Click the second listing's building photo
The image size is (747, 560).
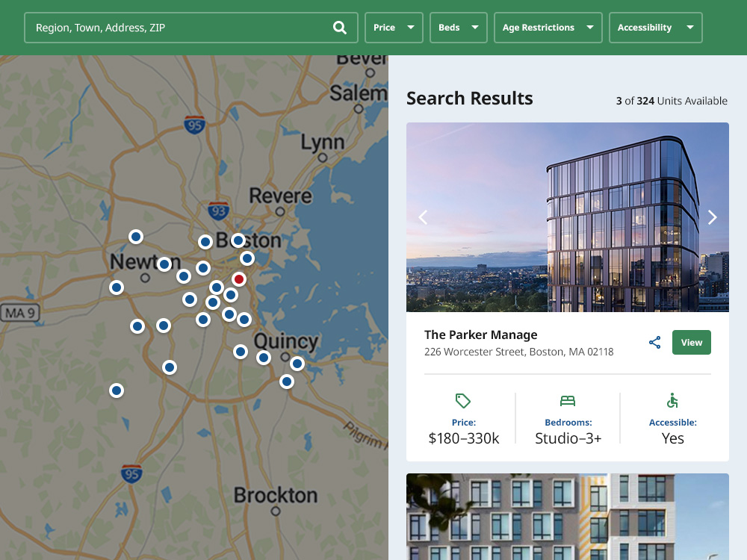[x=568, y=517]
